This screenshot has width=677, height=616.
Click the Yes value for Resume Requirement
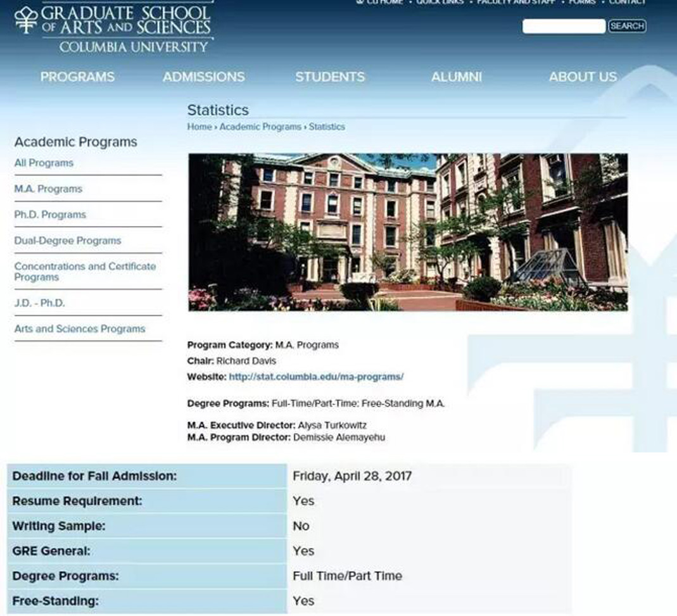tap(303, 501)
